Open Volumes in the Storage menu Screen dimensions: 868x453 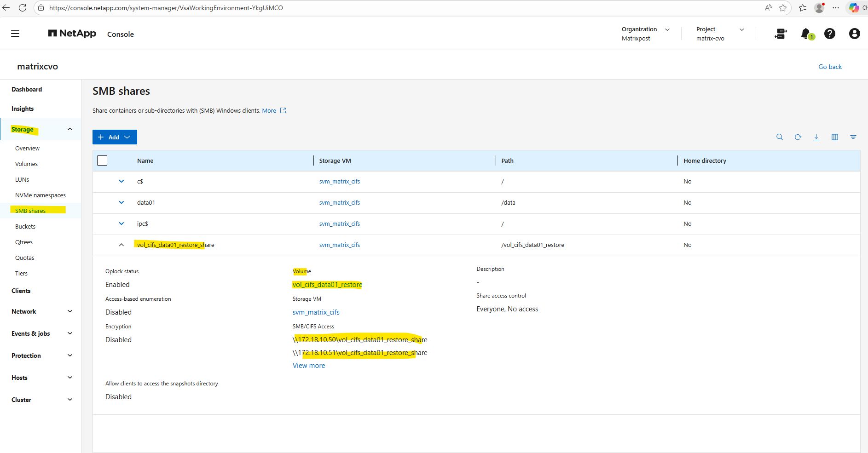pyautogui.click(x=26, y=164)
